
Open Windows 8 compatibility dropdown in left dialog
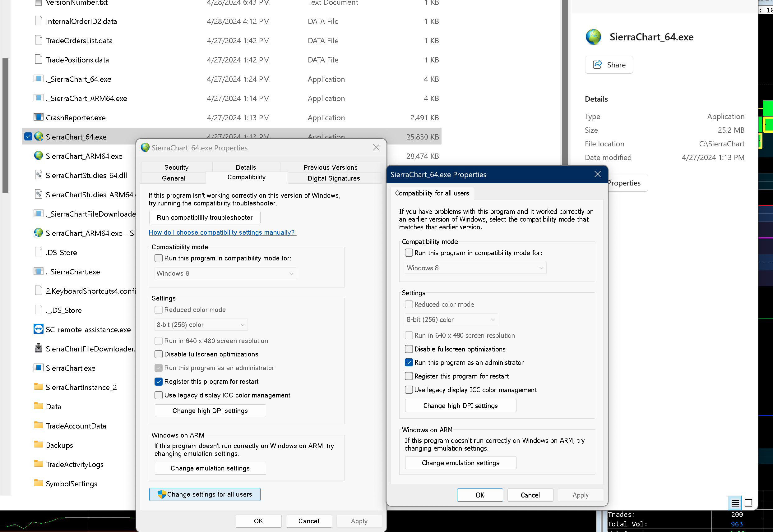pyautogui.click(x=225, y=273)
